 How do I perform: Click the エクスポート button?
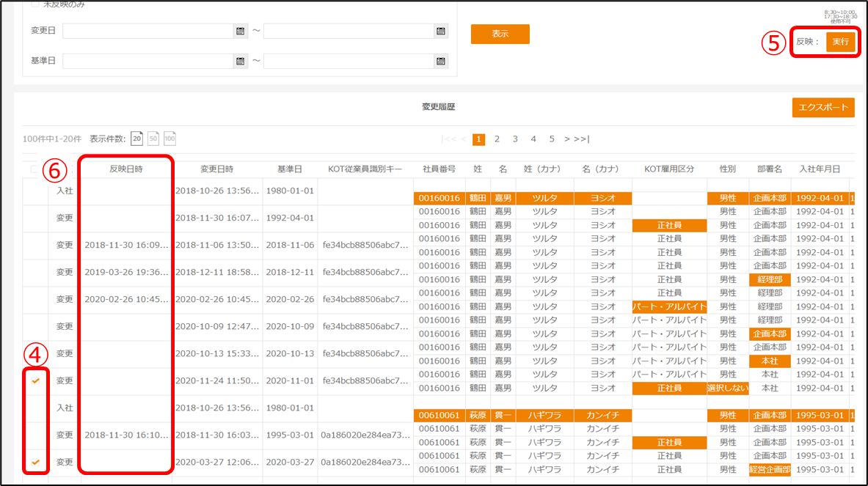[823, 107]
